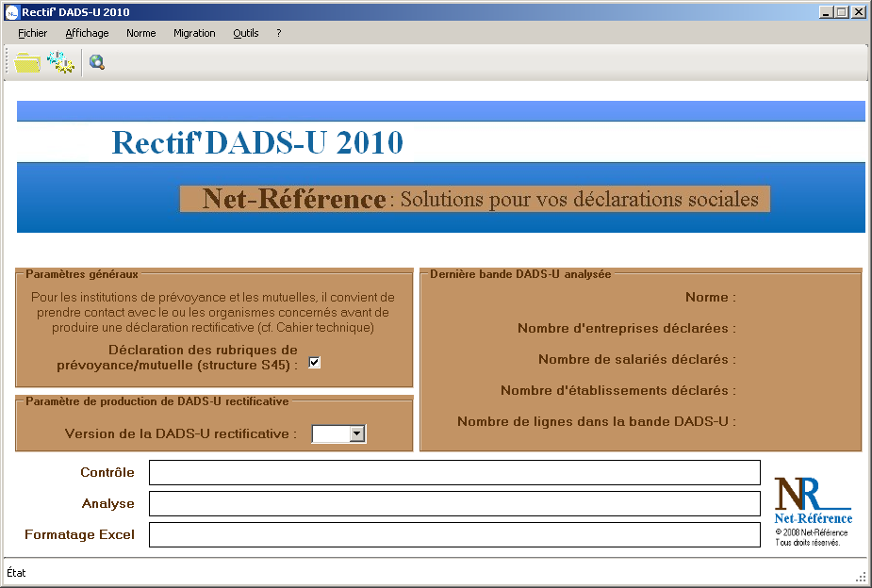Click the magnifier globe search icon
The height and width of the screenshot is (588, 872).
(97, 62)
